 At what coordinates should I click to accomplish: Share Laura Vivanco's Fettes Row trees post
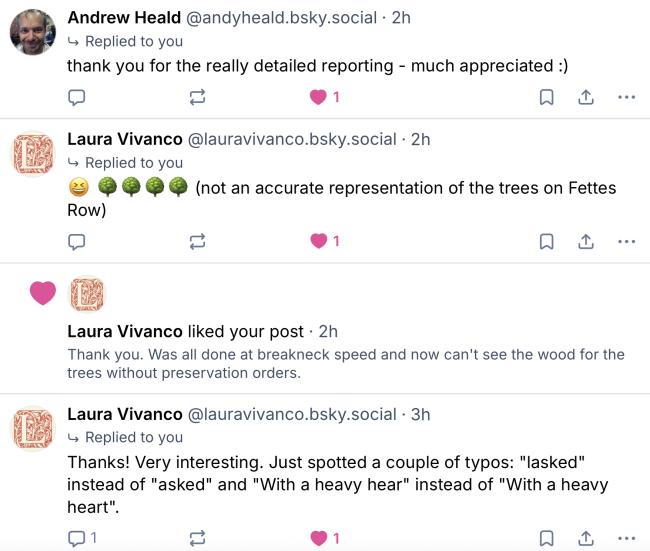[586, 240]
